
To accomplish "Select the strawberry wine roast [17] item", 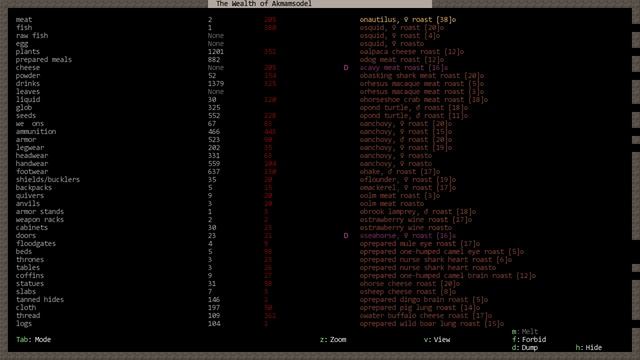I will tap(416, 220).
